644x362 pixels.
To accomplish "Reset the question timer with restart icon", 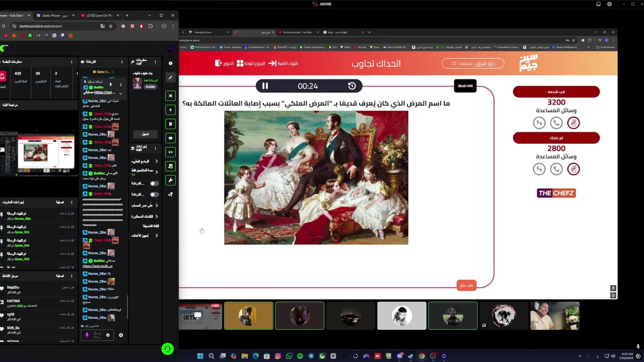I will (x=352, y=86).
